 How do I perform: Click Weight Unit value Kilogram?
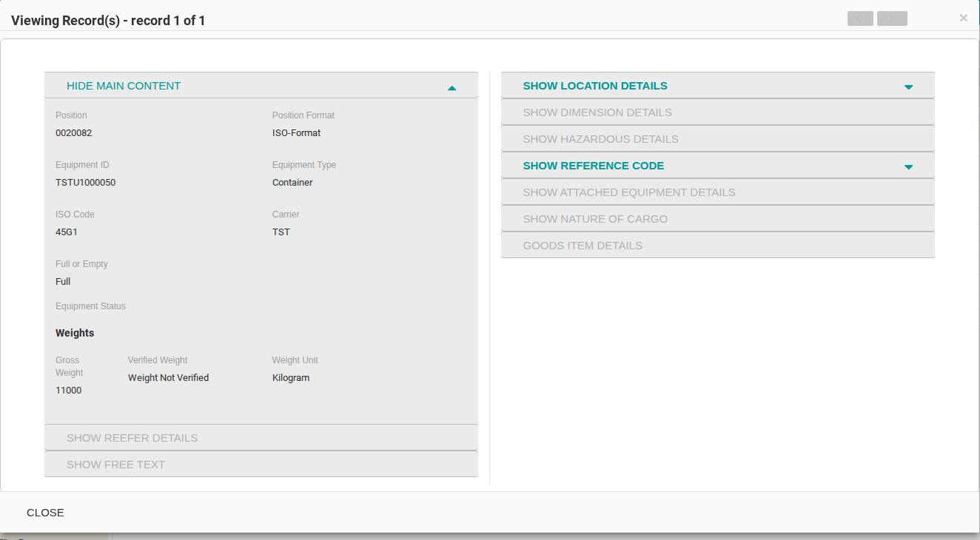[x=291, y=378]
